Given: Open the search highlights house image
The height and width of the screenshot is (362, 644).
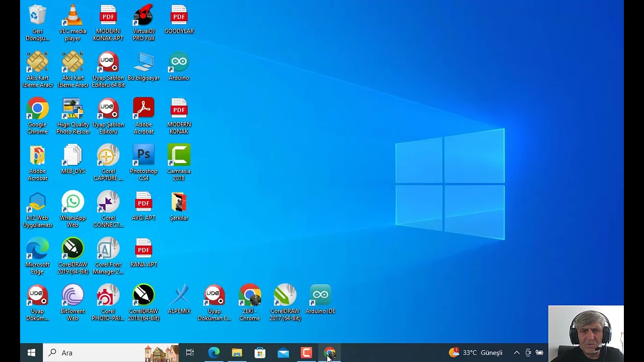Looking at the screenshot, I should pyautogui.click(x=161, y=353).
